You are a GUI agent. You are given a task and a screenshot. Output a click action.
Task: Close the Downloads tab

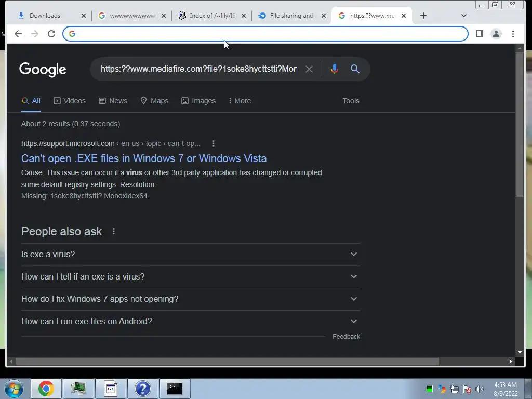click(x=84, y=16)
